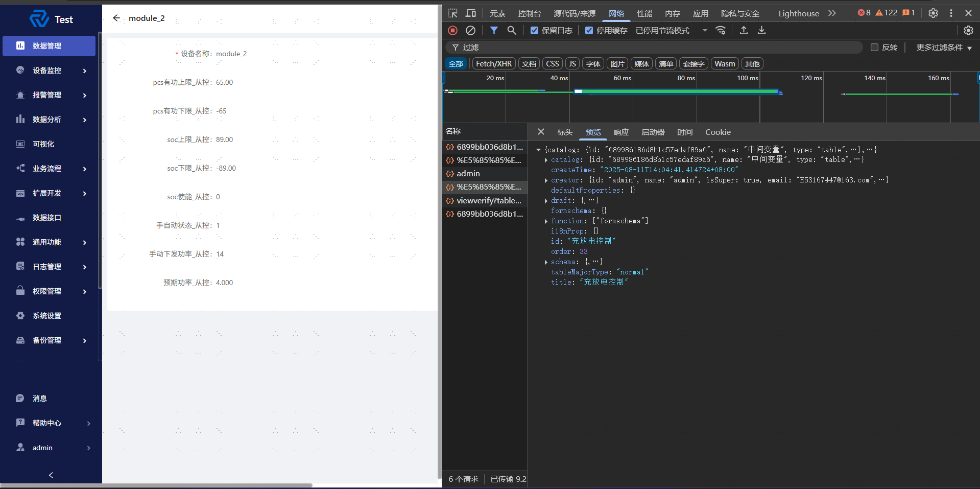
Task: Open 更多过滤条件 dropdown
Action: point(944,47)
